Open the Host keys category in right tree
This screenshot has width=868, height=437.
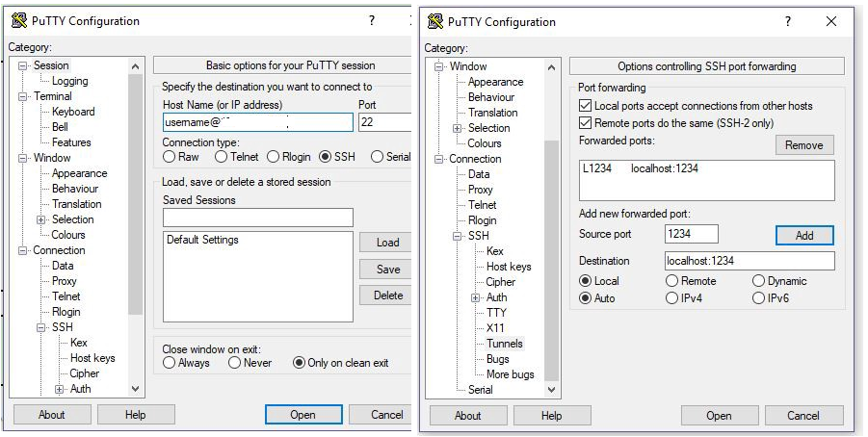click(509, 267)
